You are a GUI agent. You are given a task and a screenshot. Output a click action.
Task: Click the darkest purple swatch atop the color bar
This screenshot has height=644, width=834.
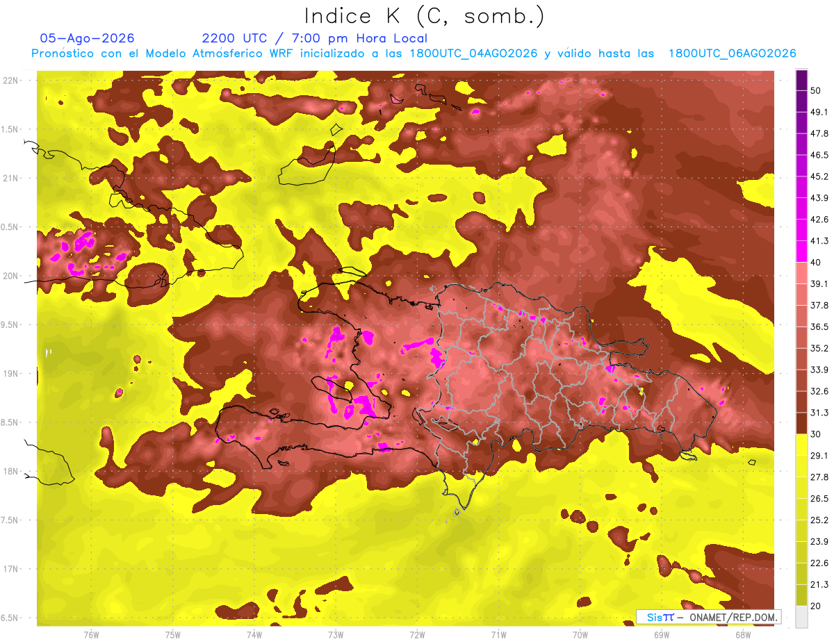point(801,80)
